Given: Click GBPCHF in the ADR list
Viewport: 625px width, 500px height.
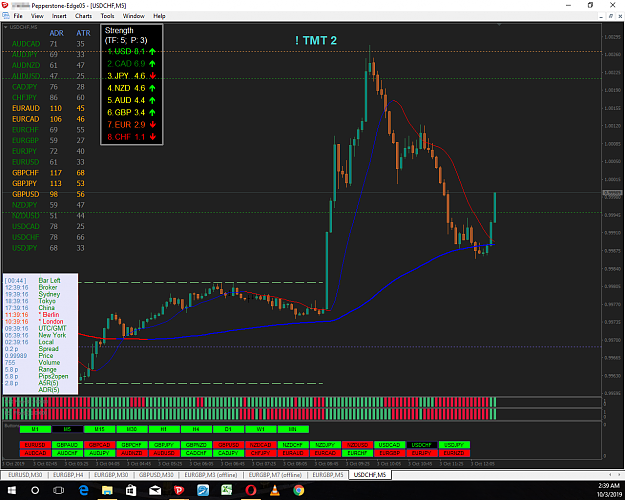Looking at the screenshot, I should (26, 173).
